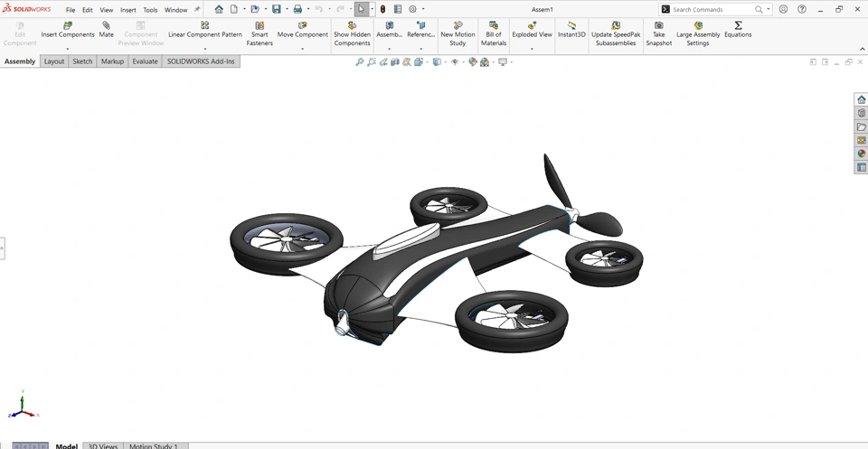Create a new document with the New icon
The height and width of the screenshot is (449, 868).
pos(234,9)
